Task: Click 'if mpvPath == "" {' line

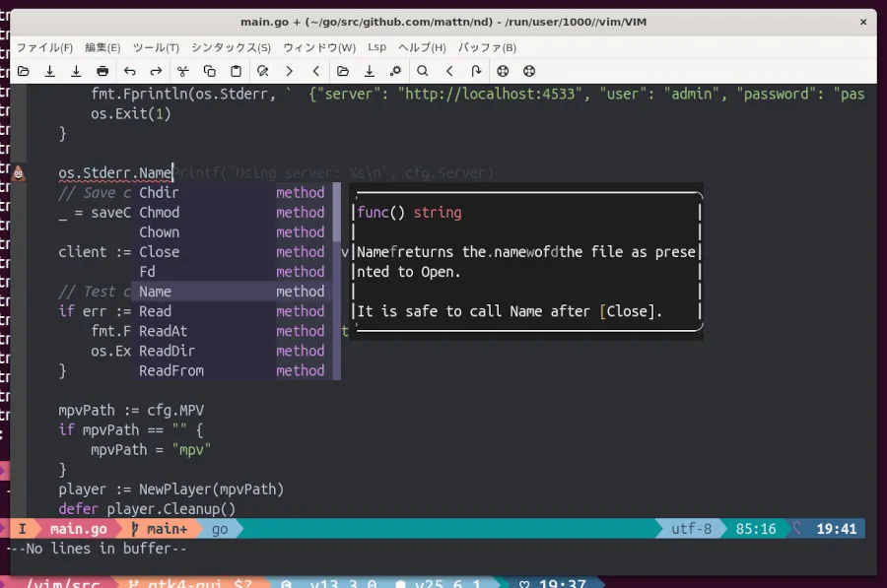Action: click(x=131, y=430)
